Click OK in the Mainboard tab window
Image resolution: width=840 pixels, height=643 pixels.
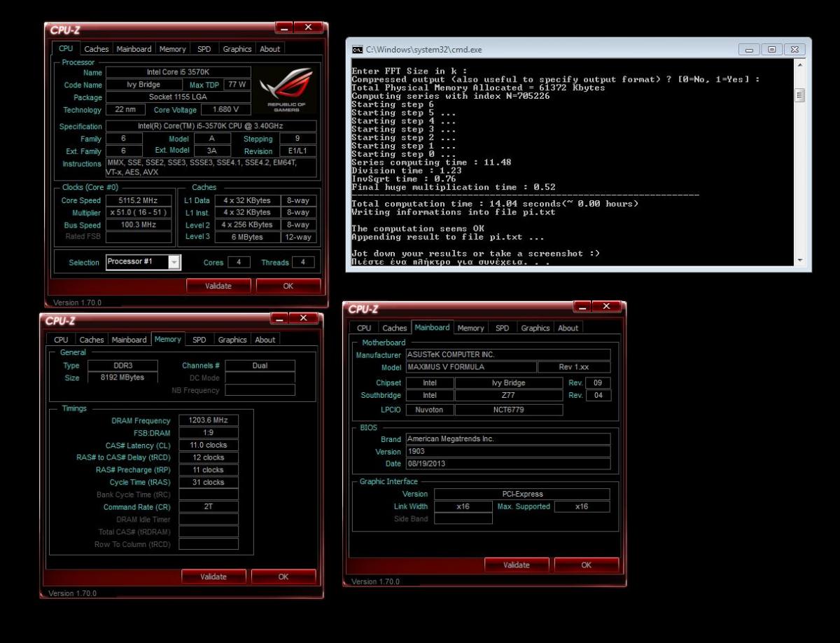point(587,565)
